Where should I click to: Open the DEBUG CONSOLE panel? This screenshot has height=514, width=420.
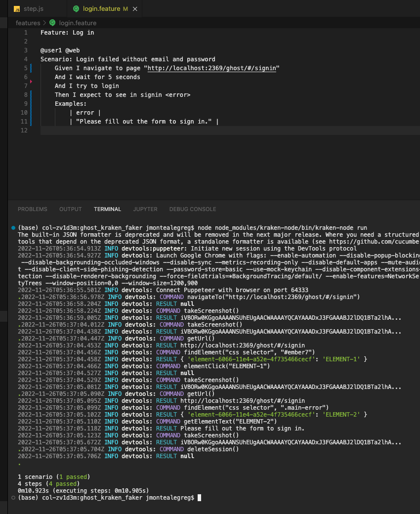pyautogui.click(x=192, y=209)
